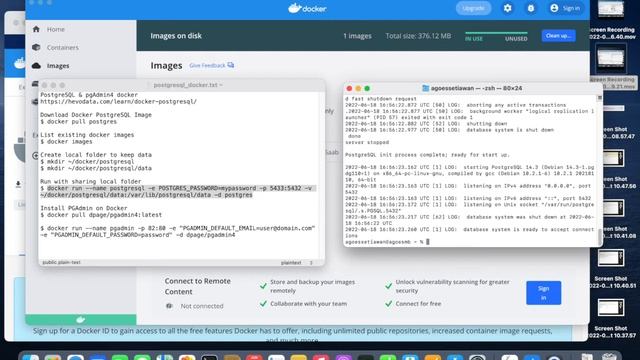This screenshot has height=360, width=640.
Task: Click the terminal window title agoessetiawan — -zsh
Action: [476, 88]
